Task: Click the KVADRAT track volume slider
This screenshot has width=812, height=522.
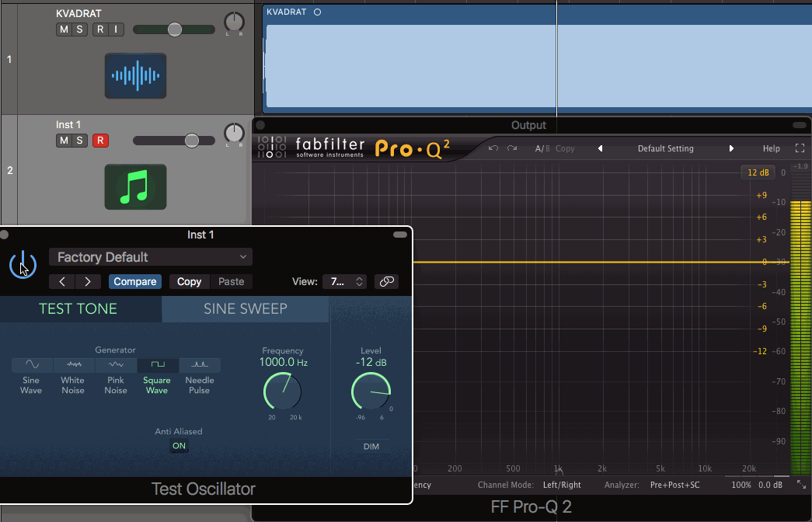Action: tap(174, 30)
